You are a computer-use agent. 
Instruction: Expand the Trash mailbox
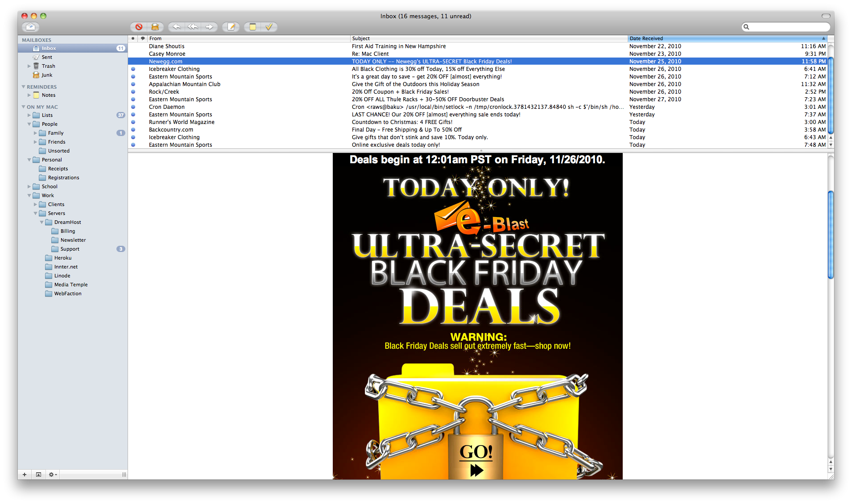click(x=29, y=66)
